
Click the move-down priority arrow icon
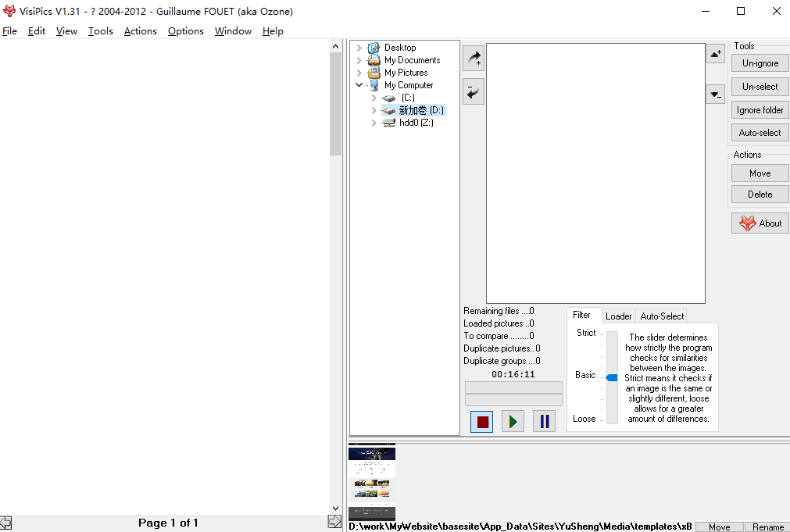pos(715,95)
